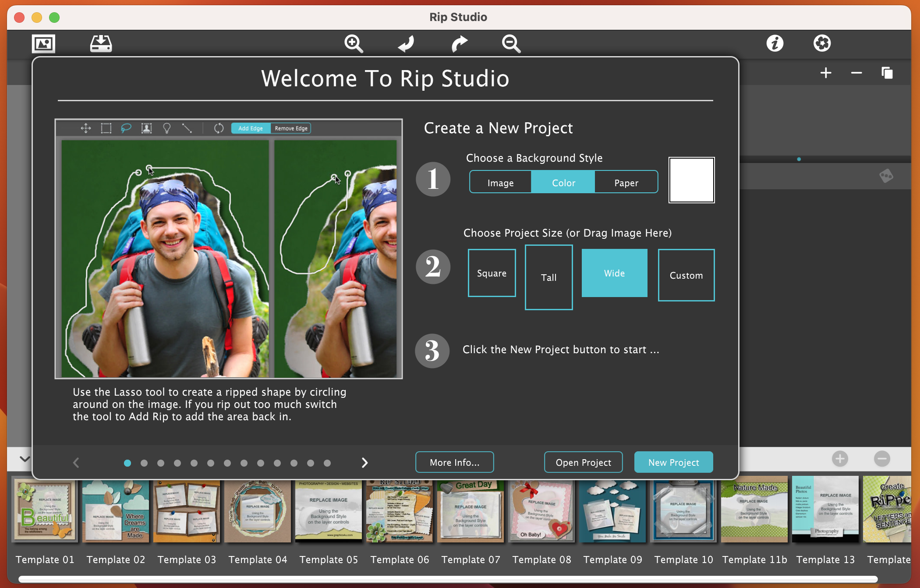
Task: Click the Open Project button
Action: click(583, 462)
